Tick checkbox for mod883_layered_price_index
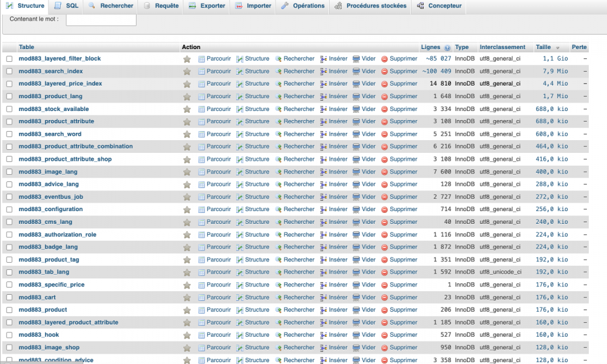The height and width of the screenshot is (364, 607). 9,84
